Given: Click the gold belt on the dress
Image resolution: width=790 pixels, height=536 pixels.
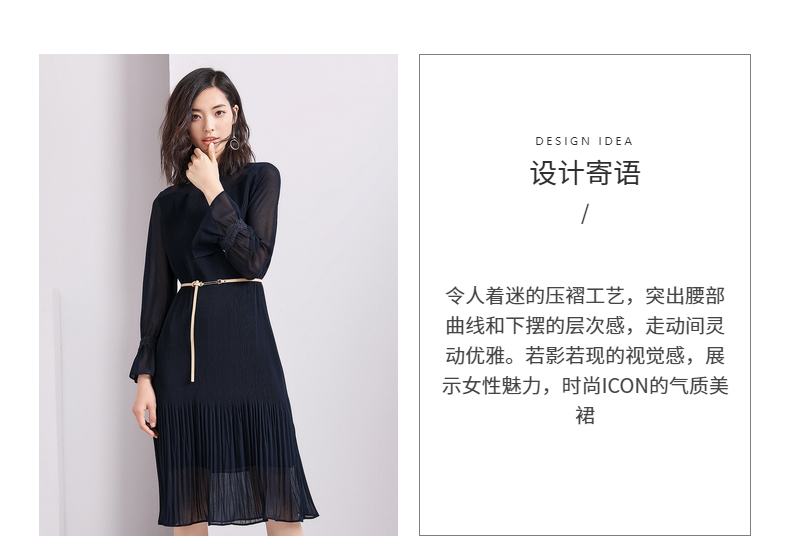Looking at the screenshot, I should point(220,282).
